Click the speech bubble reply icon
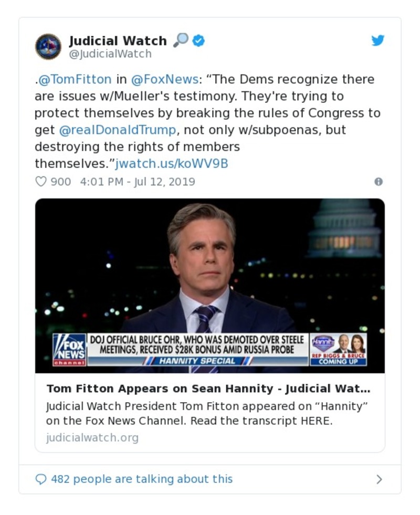Screen dimensions: 420x515 point(41,479)
